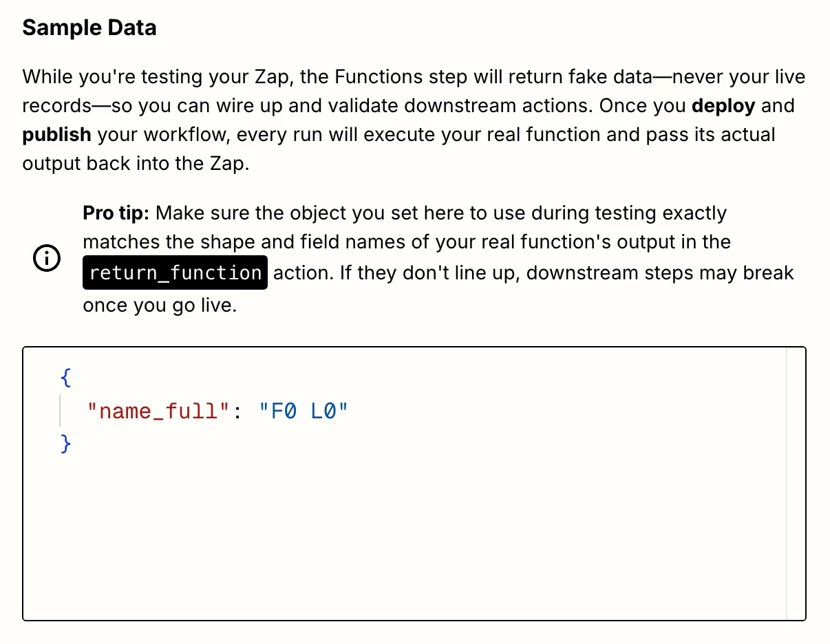
Task: Click the text "output back into the Zap."
Action: pyautogui.click(x=135, y=164)
